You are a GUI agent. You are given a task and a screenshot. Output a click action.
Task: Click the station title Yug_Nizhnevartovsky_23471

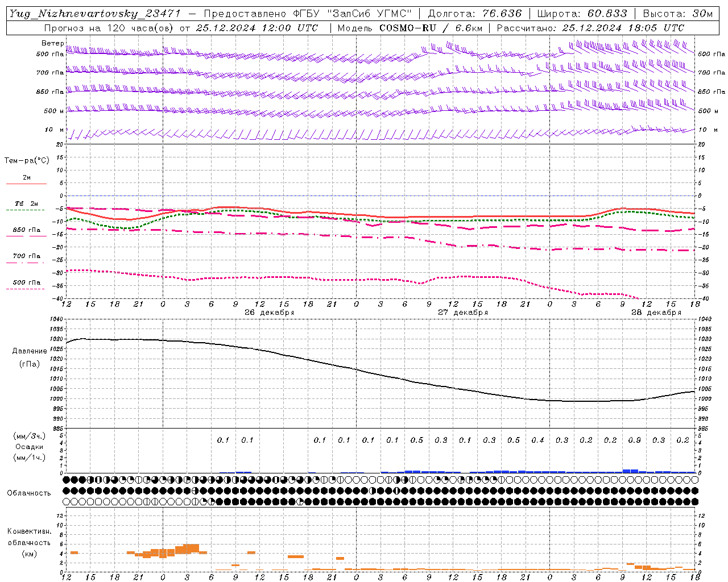[x=94, y=14]
